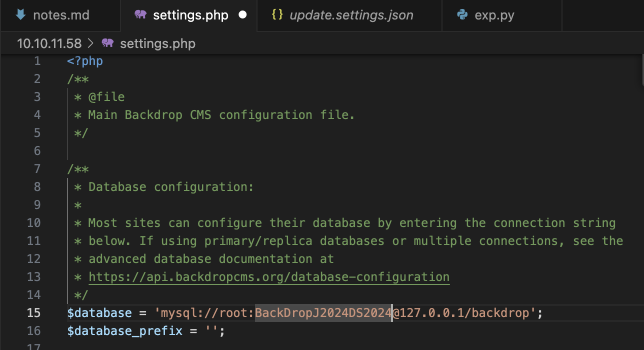The width and height of the screenshot is (644, 350).
Task: Click the JSON braces icon on update.settings.json tab
Action: [x=277, y=15]
